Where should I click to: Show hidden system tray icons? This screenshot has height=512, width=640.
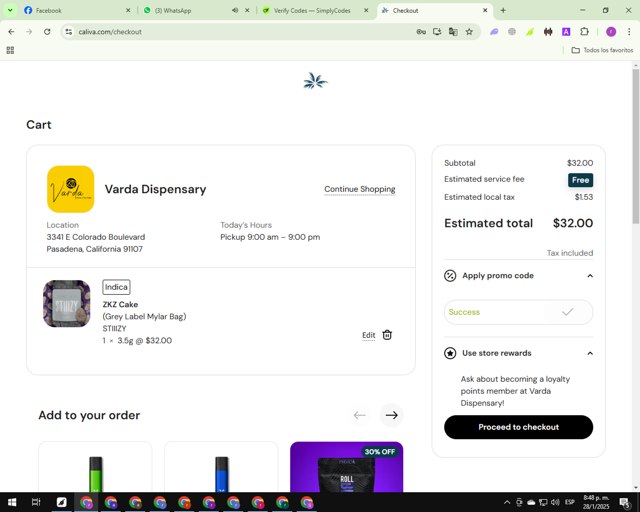[x=507, y=502]
